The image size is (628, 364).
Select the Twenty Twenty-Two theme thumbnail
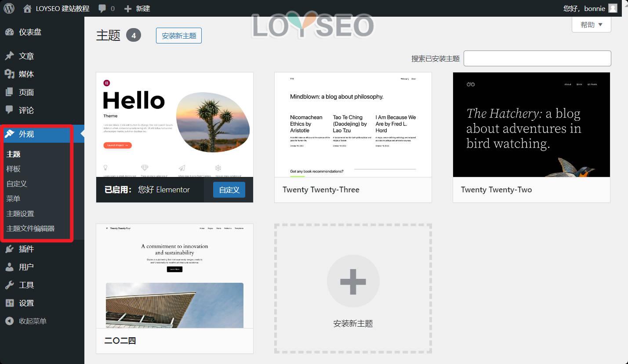(x=531, y=125)
